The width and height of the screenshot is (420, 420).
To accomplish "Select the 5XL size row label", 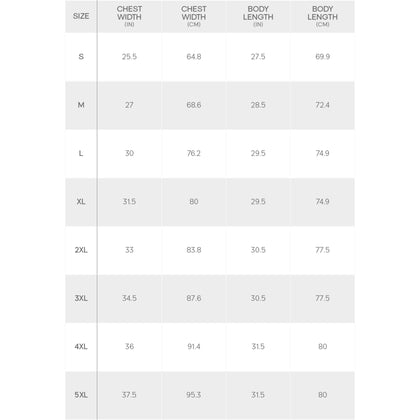I will [81, 395].
